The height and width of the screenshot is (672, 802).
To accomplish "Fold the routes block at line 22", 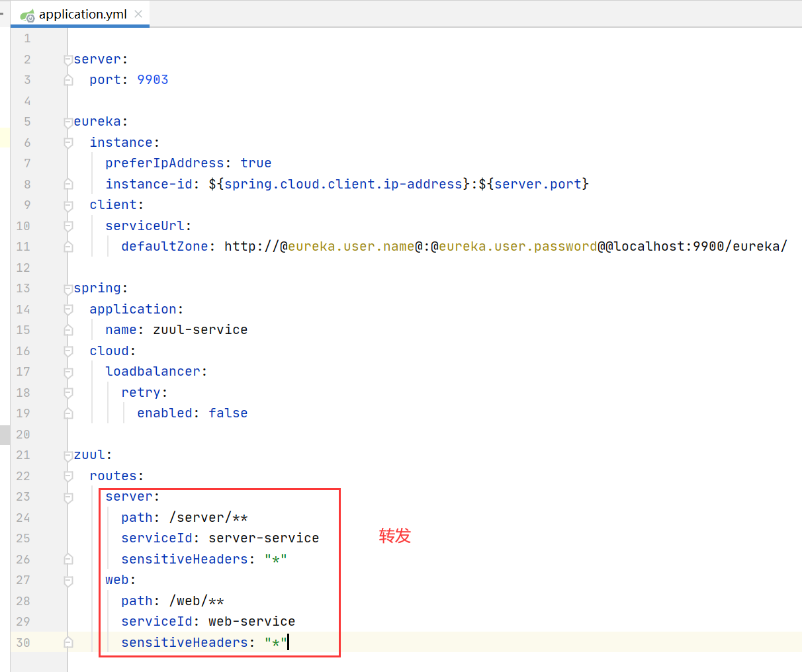I will (x=68, y=476).
